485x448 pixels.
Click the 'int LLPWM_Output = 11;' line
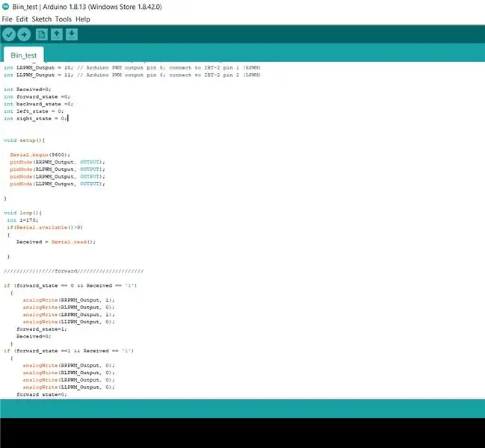[x=132, y=75]
